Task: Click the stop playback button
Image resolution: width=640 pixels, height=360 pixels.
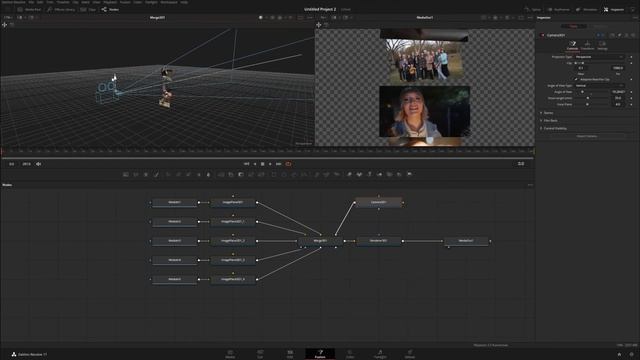Action: (x=262, y=164)
